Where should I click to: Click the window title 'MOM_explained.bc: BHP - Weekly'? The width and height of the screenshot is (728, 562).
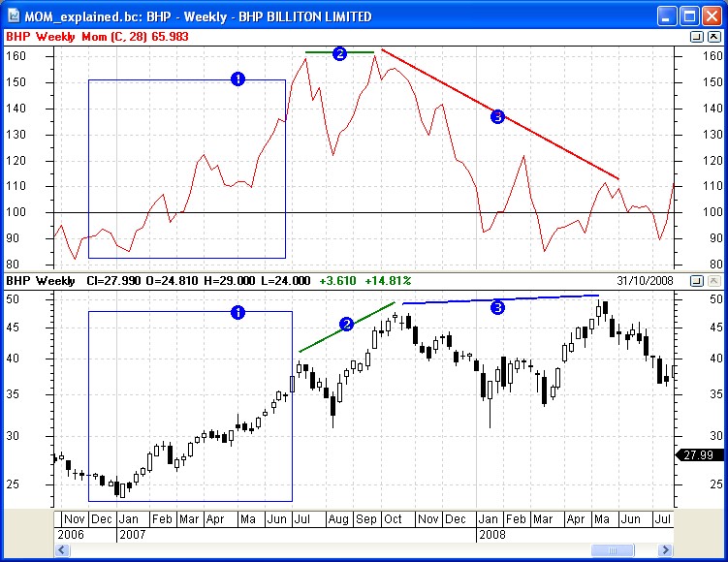[x=125, y=16]
